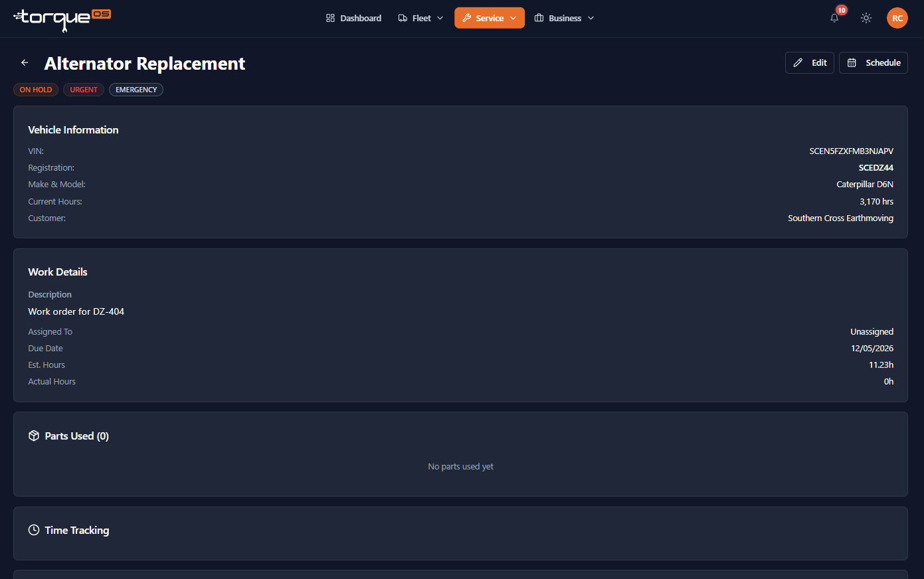This screenshot has height=579, width=924.
Task: Click the Est. Hours label
Action: [46, 365]
